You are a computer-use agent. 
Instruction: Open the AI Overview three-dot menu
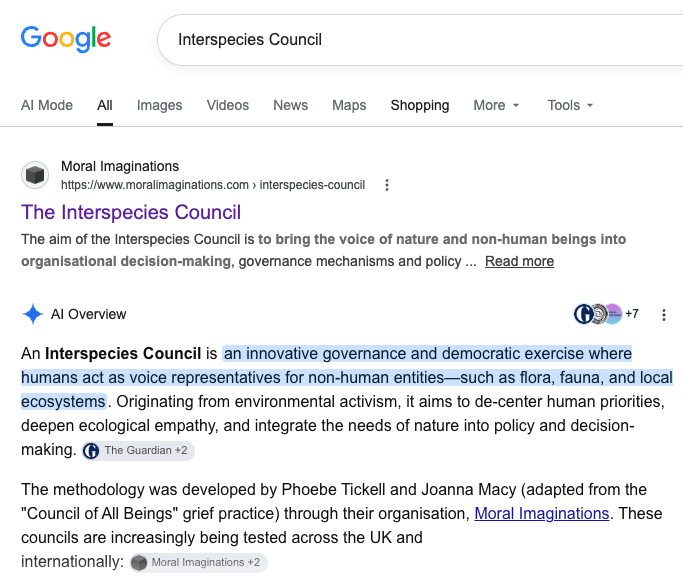(664, 314)
